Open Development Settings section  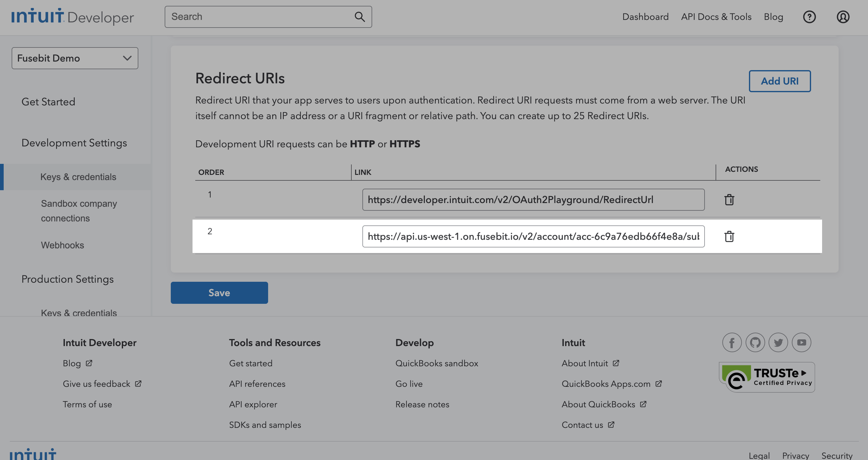[x=74, y=143]
